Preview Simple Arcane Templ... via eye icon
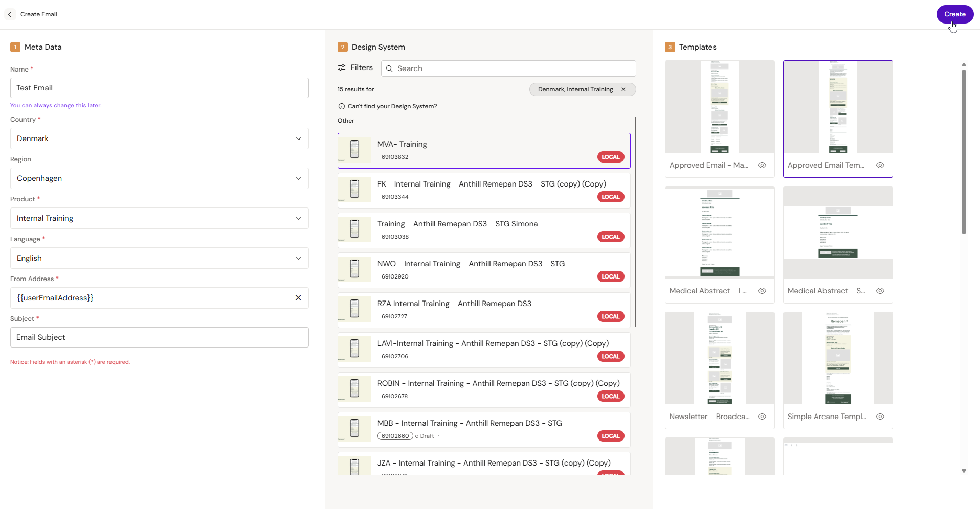 (880, 417)
